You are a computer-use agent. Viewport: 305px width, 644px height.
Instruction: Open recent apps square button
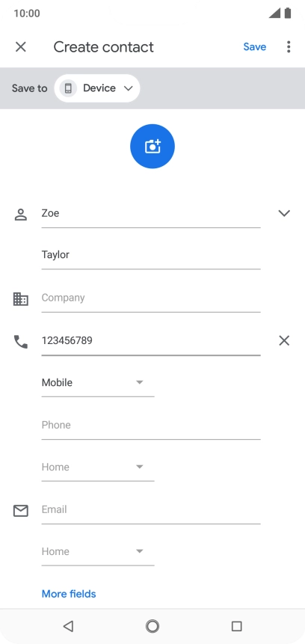(236, 626)
